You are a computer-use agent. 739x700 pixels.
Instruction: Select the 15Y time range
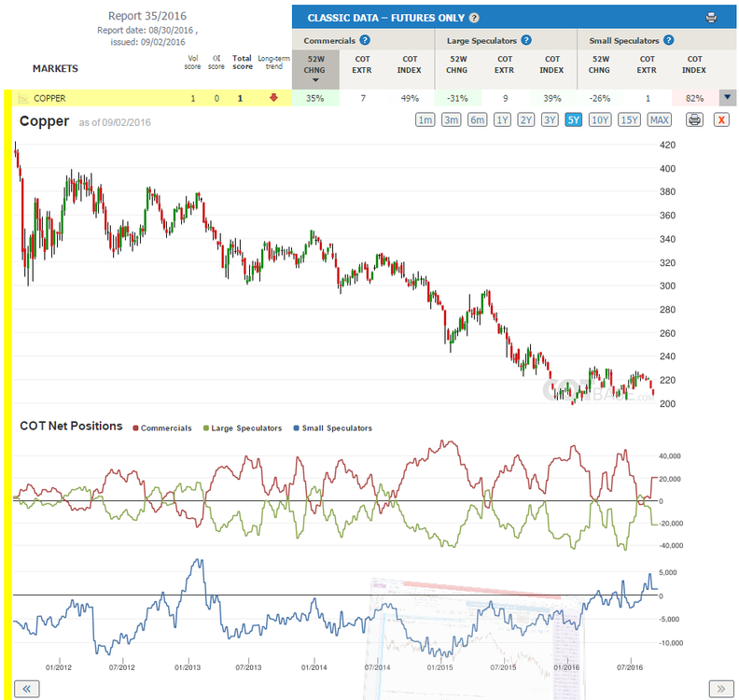click(629, 119)
